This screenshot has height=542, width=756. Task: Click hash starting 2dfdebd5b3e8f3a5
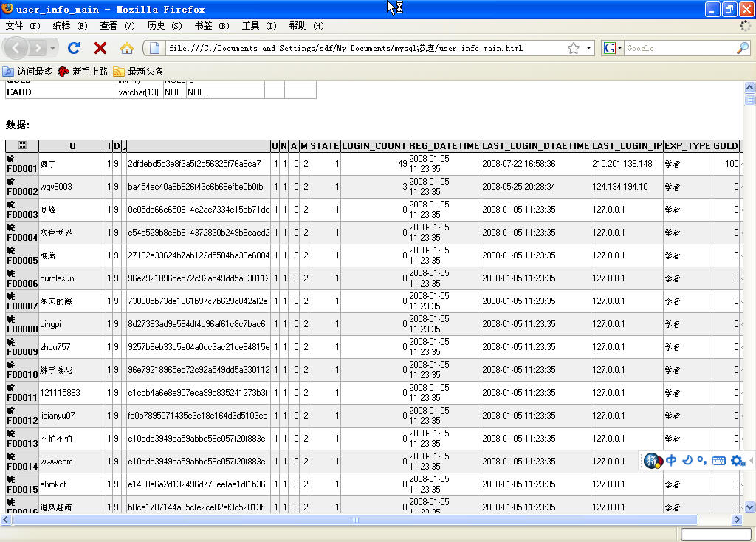[194, 164]
